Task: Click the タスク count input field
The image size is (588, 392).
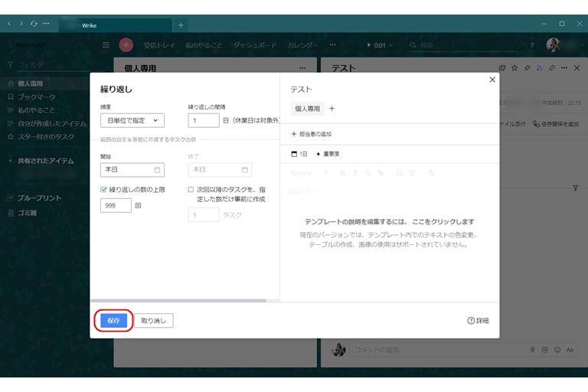Action: click(x=203, y=215)
